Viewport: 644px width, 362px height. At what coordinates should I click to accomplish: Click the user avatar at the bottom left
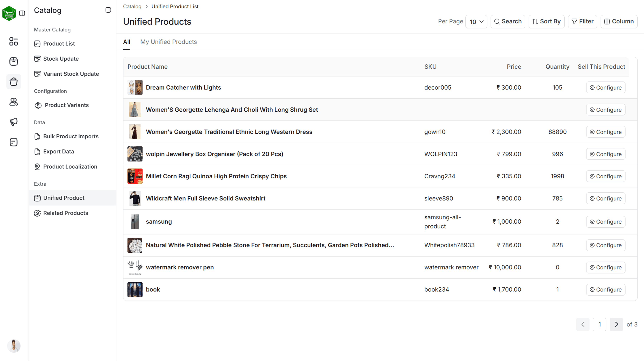14,346
